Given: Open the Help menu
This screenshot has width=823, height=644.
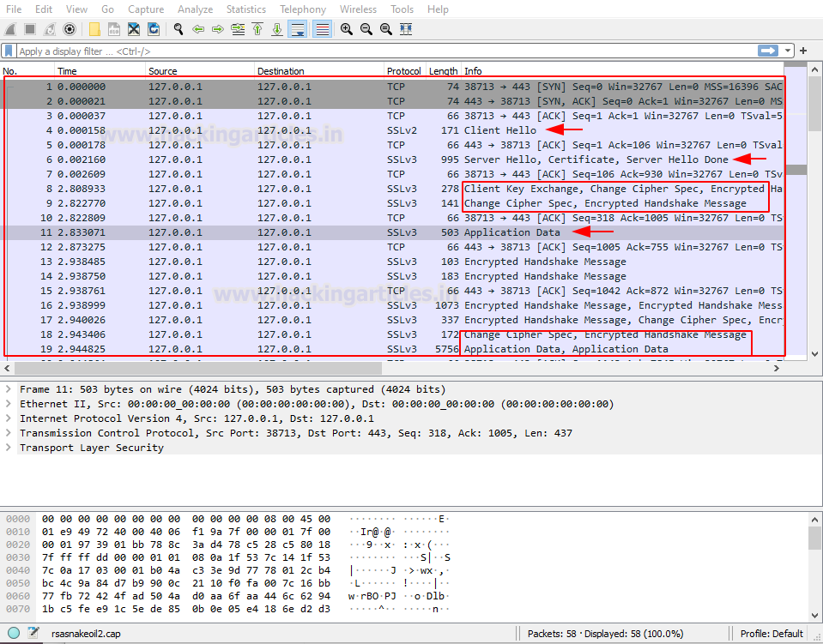Looking at the screenshot, I should [x=438, y=9].
